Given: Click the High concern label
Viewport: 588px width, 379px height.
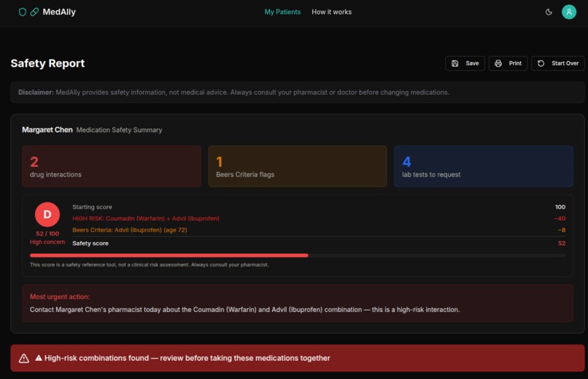Looking at the screenshot, I should [47, 242].
